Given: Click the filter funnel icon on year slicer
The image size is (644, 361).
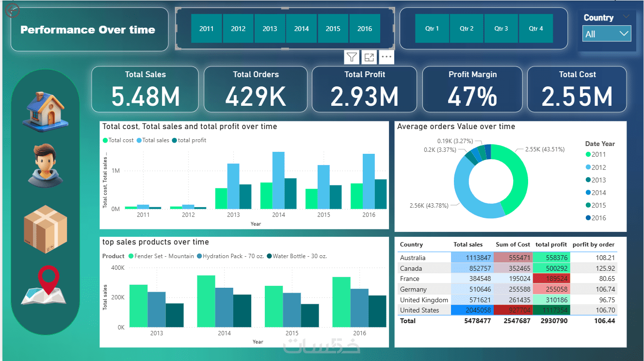Looking at the screenshot, I should click(x=352, y=57).
